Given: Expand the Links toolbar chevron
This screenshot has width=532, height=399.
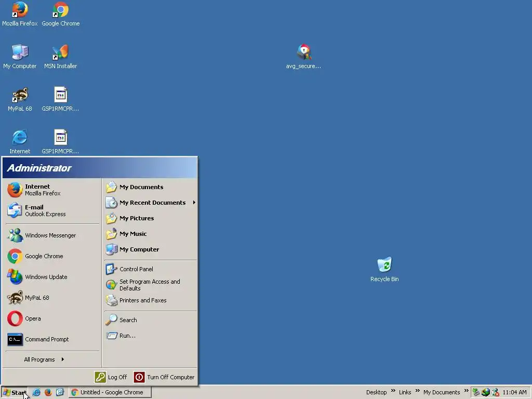Looking at the screenshot, I should click(x=417, y=391).
